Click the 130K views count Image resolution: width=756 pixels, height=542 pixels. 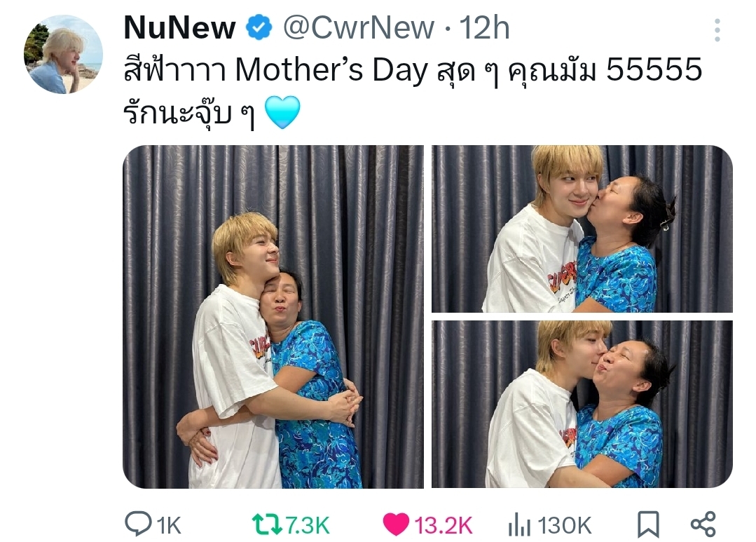coord(564,526)
